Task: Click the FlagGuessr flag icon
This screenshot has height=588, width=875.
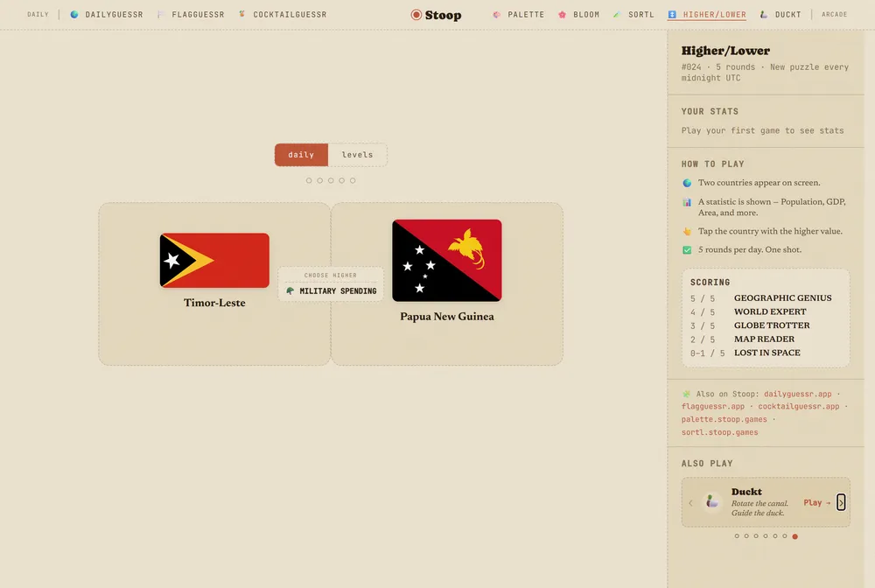Action: tap(161, 15)
